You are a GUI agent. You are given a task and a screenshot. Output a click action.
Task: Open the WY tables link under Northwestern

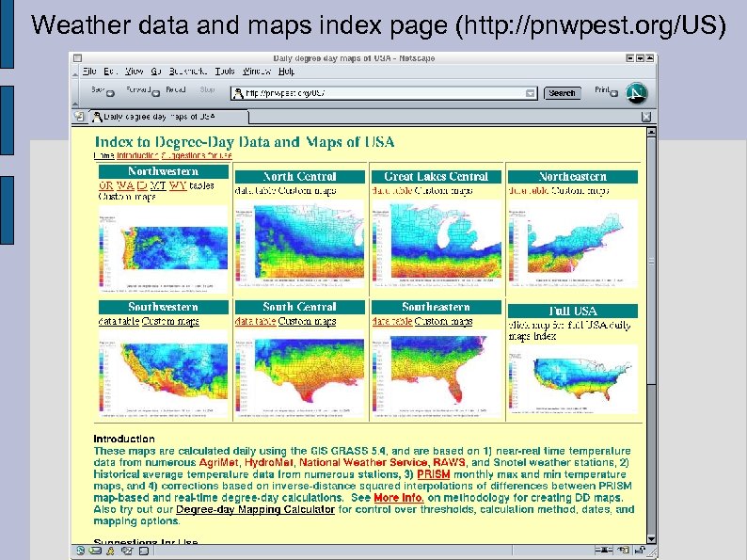click(x=178, y=185)
